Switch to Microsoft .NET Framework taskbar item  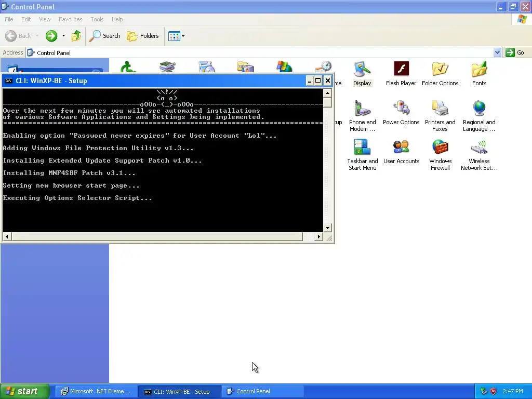click(x=96, y=391)
